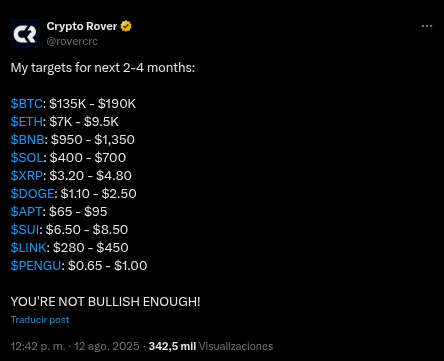Viewport: 444px width, 361px height.
Task: Open the $XRP cashtag
Action: (27, 176)
